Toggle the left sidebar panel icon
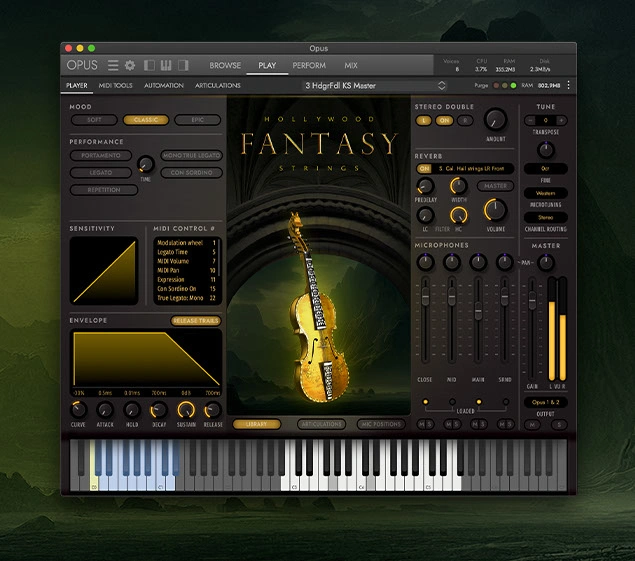 pyautogui.click(x=149, y=65)
